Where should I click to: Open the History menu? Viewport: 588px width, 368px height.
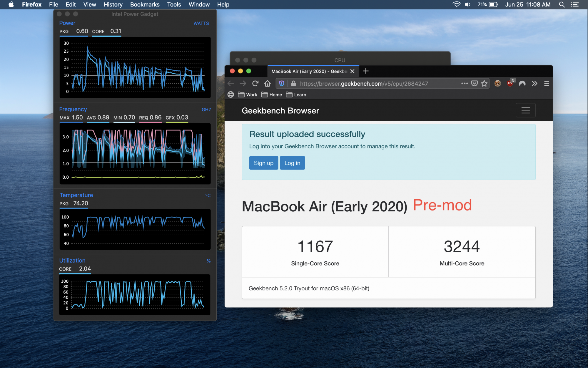pyautogui.click(x=113, y=4)
